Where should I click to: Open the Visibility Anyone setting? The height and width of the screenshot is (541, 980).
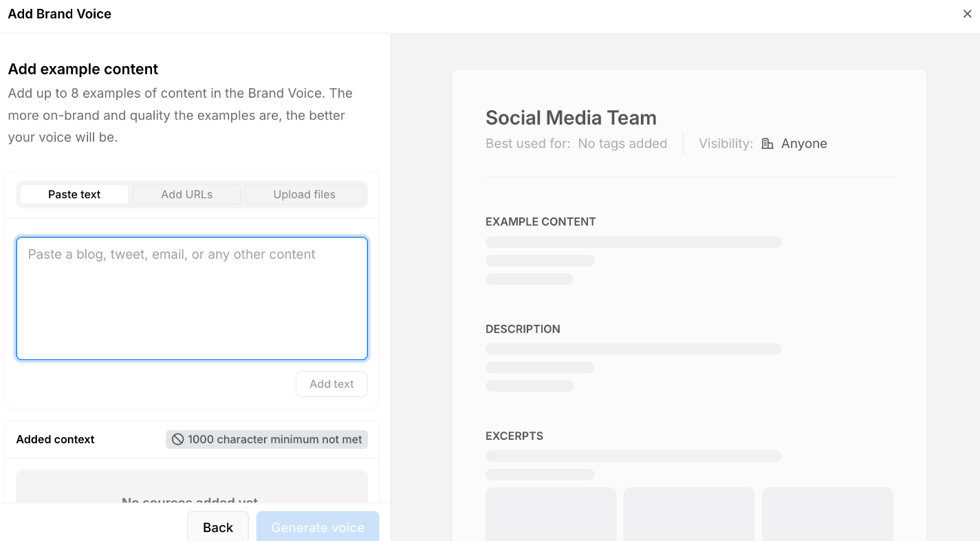point(805,143)
